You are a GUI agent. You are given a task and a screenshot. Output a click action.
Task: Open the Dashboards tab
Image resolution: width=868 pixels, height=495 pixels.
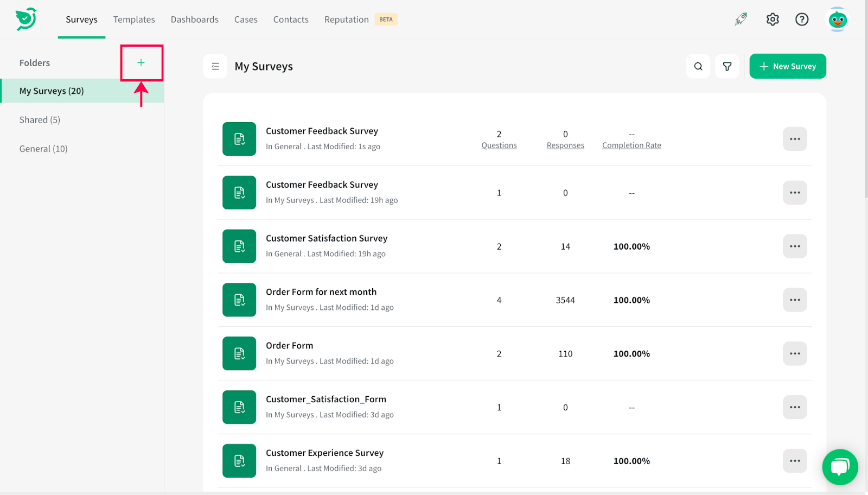(x=195, y=20)
